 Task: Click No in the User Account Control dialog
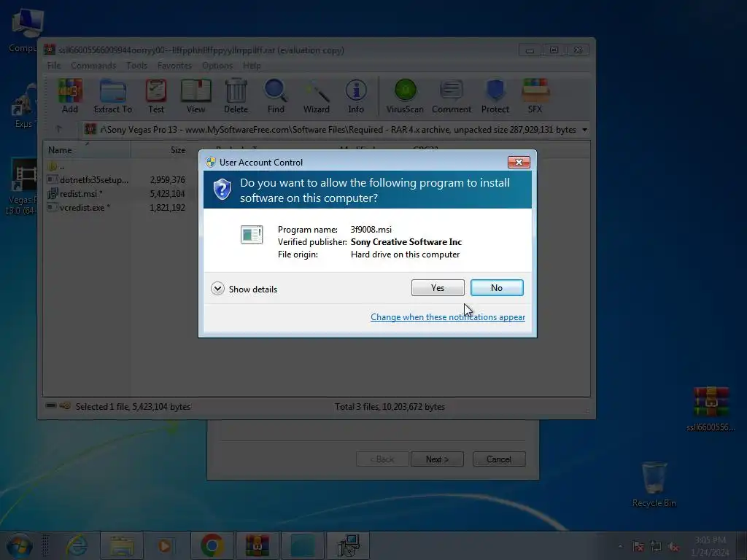pos(496,287)
